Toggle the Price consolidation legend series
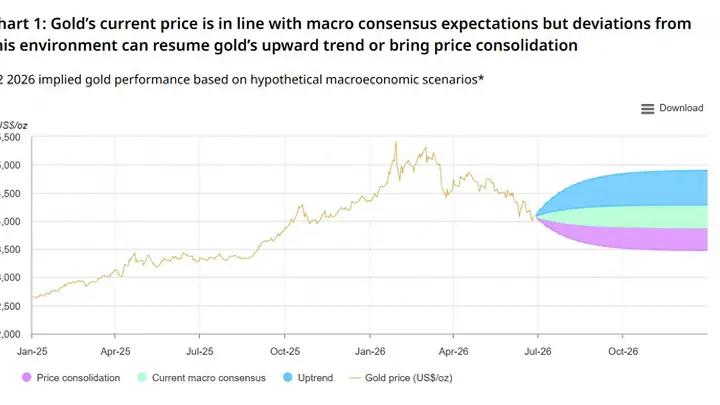Image resolution: width=720 pixels, height=405 pixels. tap(71, 378)
